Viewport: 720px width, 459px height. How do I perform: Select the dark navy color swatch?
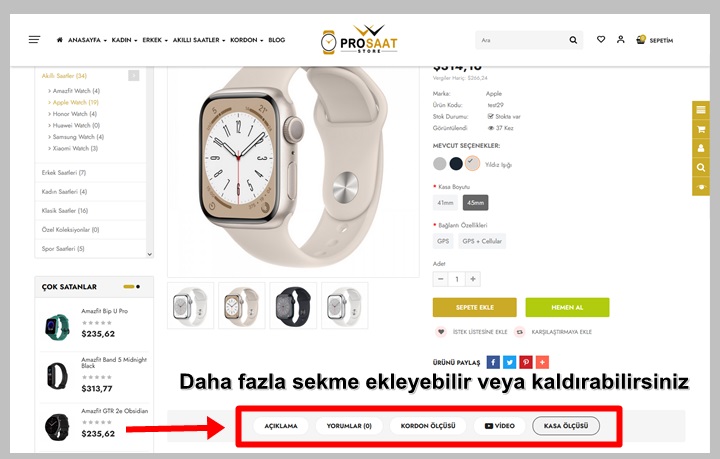click(x=456, y=163)
